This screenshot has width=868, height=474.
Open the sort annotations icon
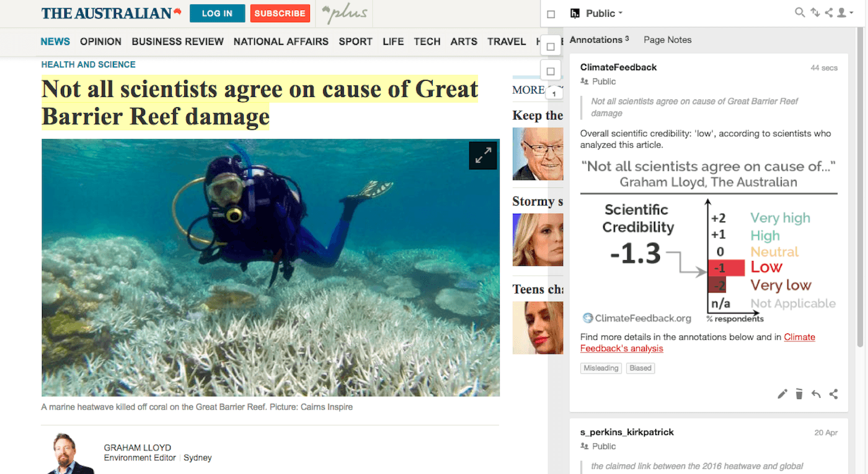pyautogui.click(x=815, y=12)
